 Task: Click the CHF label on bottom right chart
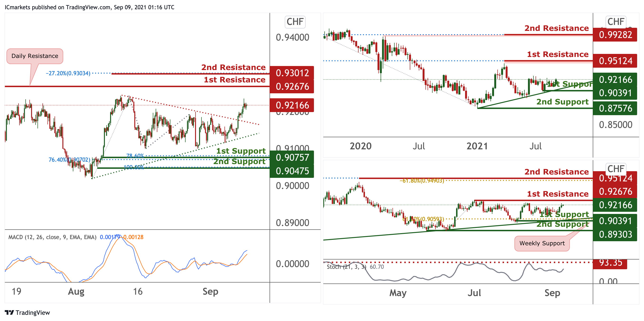click(x=616, y=169)
